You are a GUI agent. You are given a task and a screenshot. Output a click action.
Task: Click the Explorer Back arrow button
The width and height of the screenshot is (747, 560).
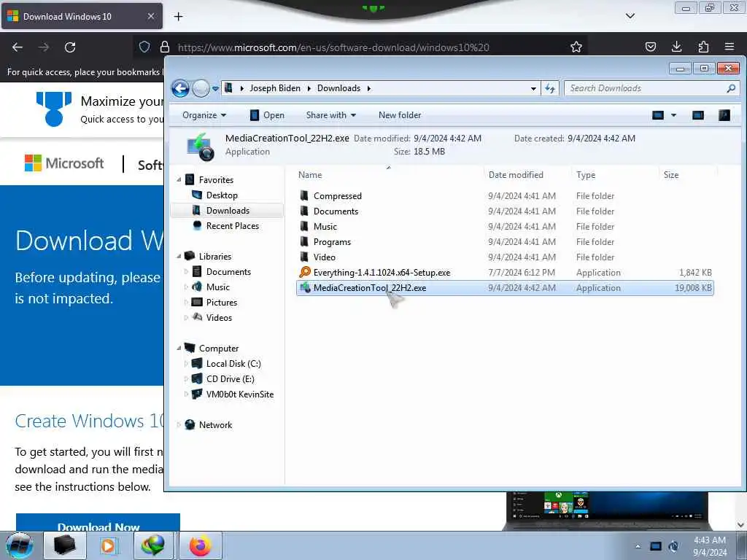point(180,88)
